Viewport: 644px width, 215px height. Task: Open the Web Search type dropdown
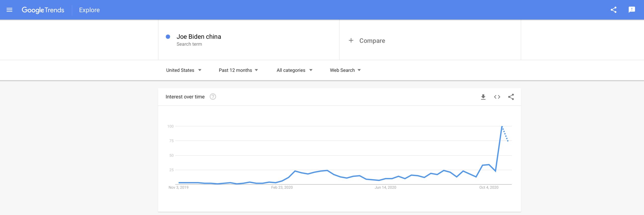345,70
